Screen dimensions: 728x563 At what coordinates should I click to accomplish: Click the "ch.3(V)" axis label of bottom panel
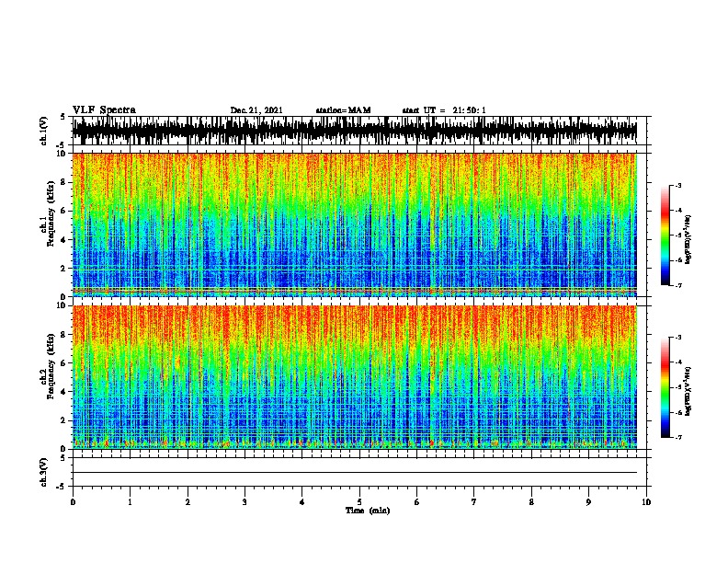(44, 473)
